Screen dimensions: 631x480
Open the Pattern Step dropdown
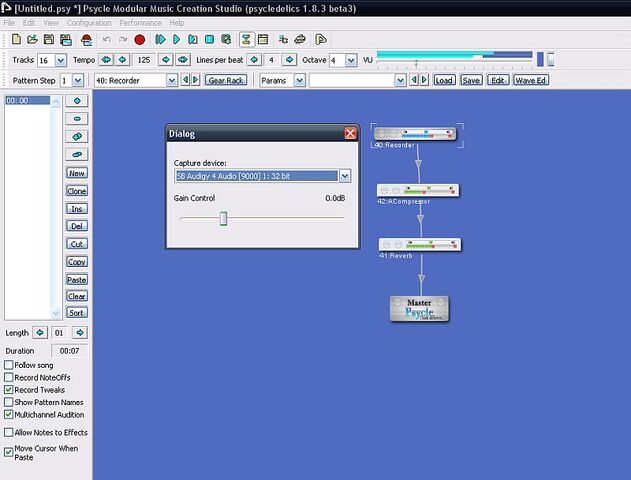(78, 80)
